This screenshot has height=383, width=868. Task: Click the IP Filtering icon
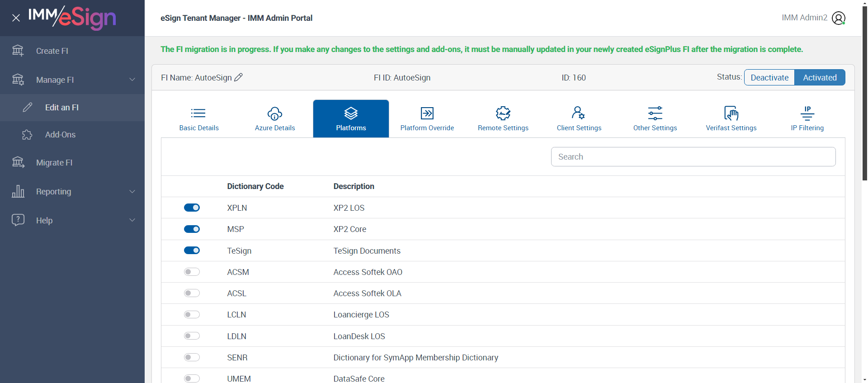point(807,113)
